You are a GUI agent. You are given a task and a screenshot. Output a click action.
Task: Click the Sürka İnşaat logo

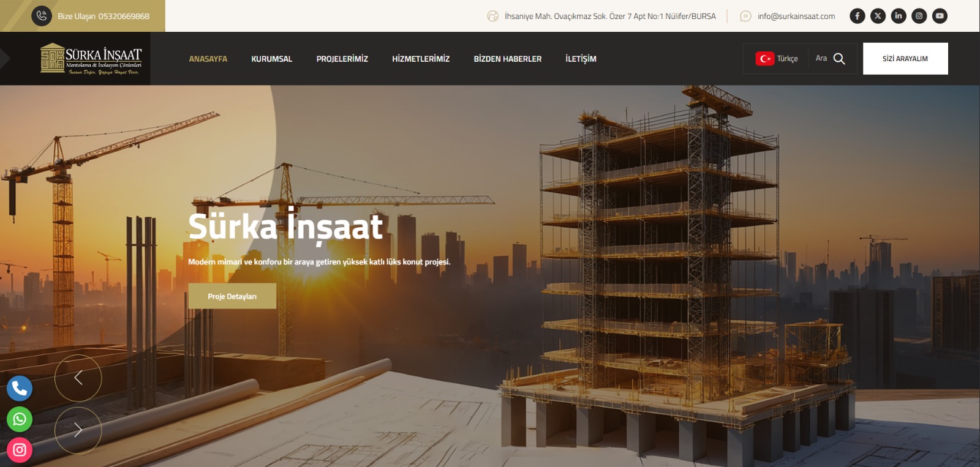click(x=91, y=59)
